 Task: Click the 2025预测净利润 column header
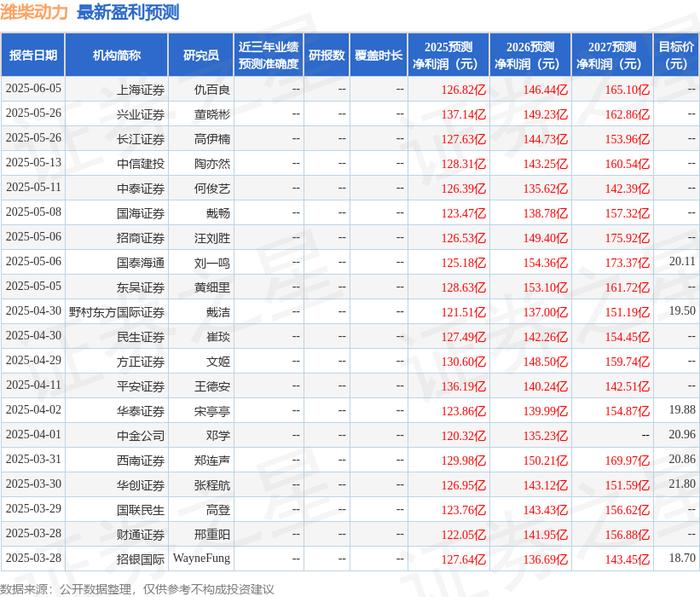[449, 55]
